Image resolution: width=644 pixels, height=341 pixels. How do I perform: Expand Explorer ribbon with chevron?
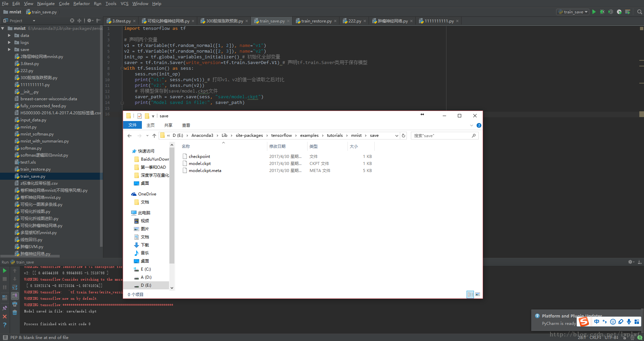point(472,125)
